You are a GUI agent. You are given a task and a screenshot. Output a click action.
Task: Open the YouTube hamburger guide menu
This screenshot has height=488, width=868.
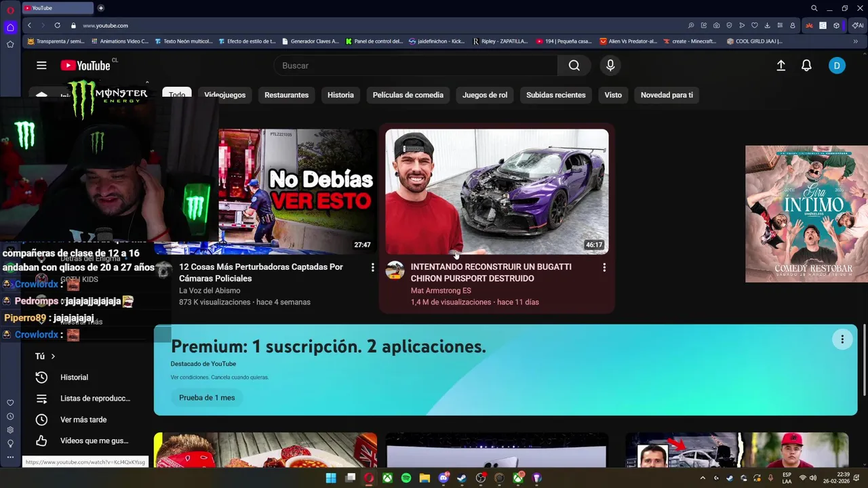tap(41, 65)
